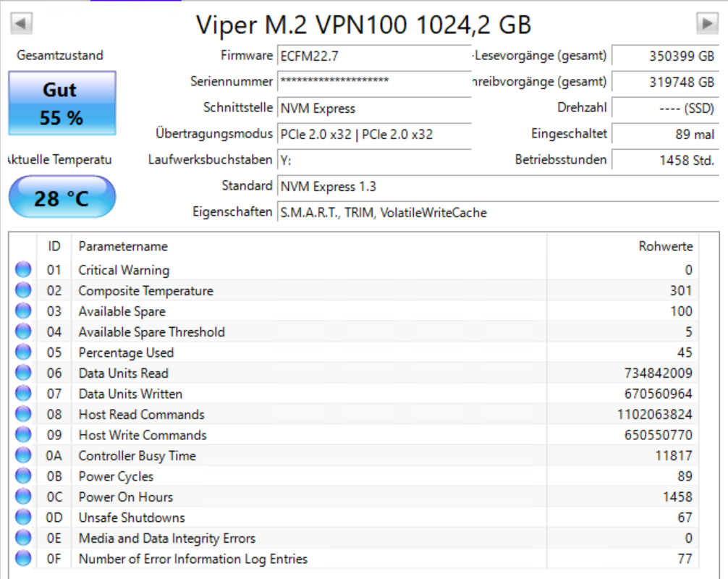728x579 pixels.
Task: Select the Firmware field ECFM22.7
Action: [x=374, y=56]
